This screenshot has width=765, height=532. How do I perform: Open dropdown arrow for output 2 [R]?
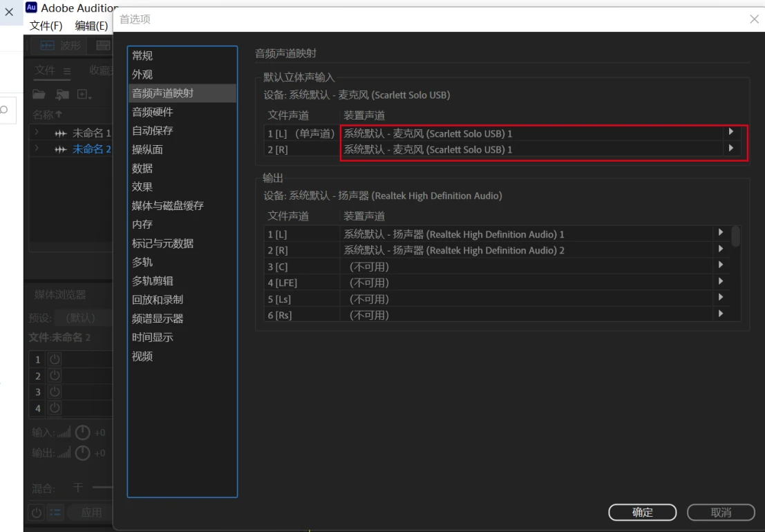coord(721,249)
